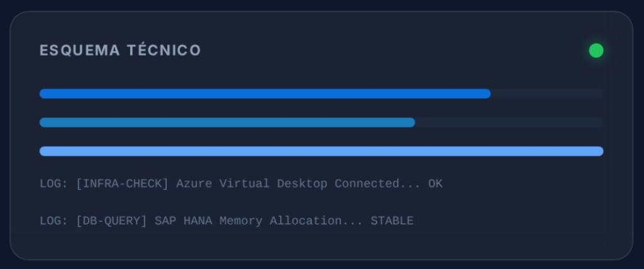Click the green status indicator dot
Viewport: 644px width, 269px height.
tap(596, 50)
